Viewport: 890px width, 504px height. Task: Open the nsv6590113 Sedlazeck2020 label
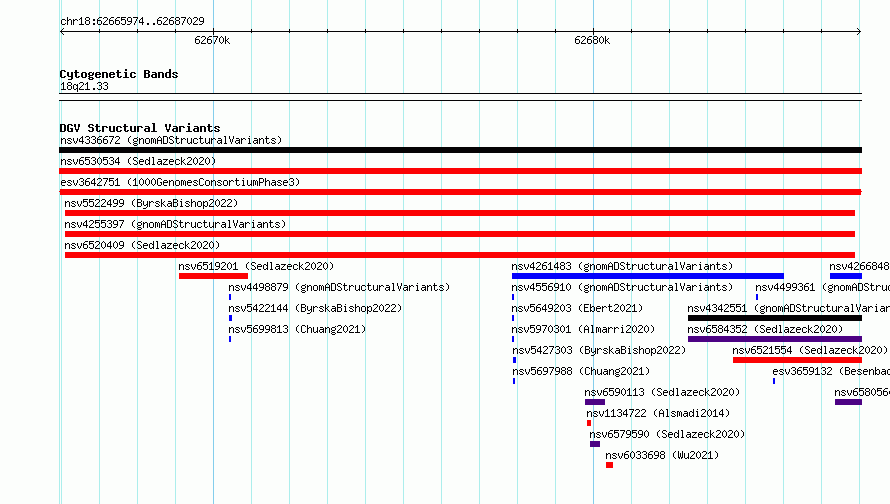[x=662, y=392]
